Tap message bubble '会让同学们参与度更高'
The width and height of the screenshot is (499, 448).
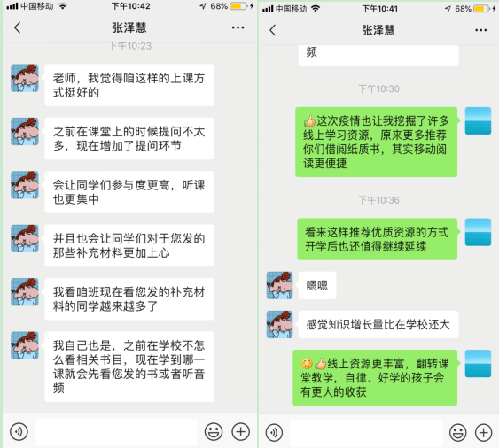coord(129,192)
